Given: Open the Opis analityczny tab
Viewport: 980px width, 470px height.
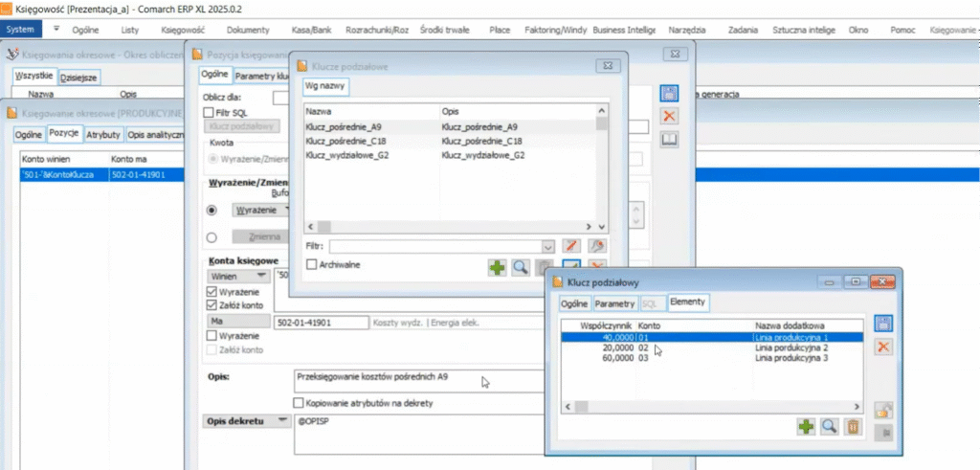Looking at the screenshot, I should pyautogui.click(x=155, y=134).
